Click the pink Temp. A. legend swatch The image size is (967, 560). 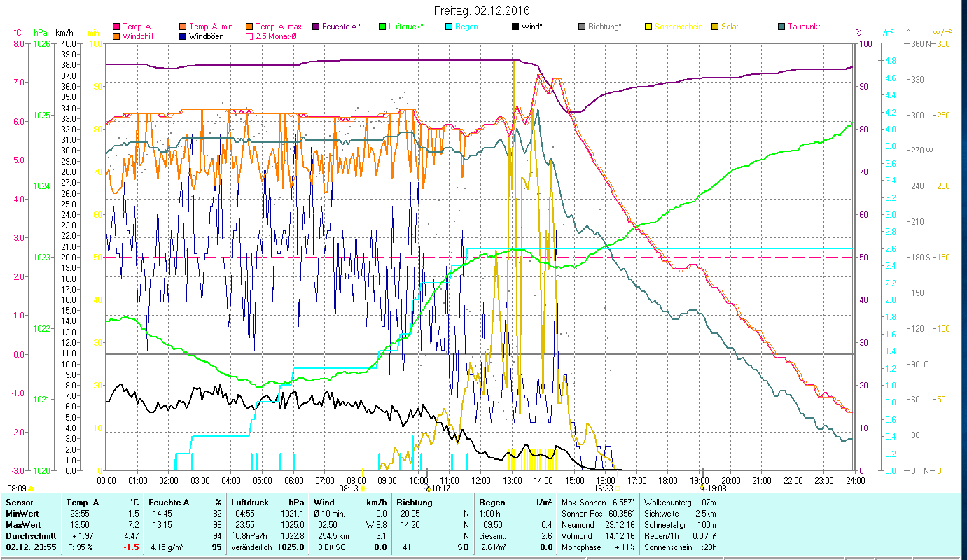pyautogui.click(x=116, y=27)
